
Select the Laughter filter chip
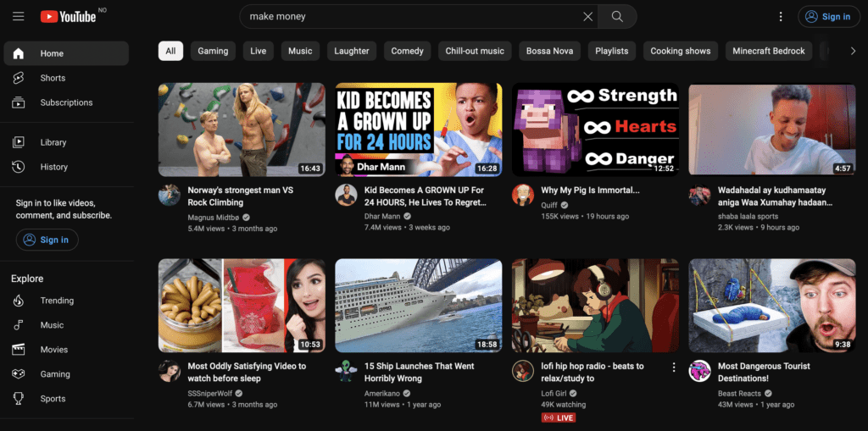(x=352, y=51)
